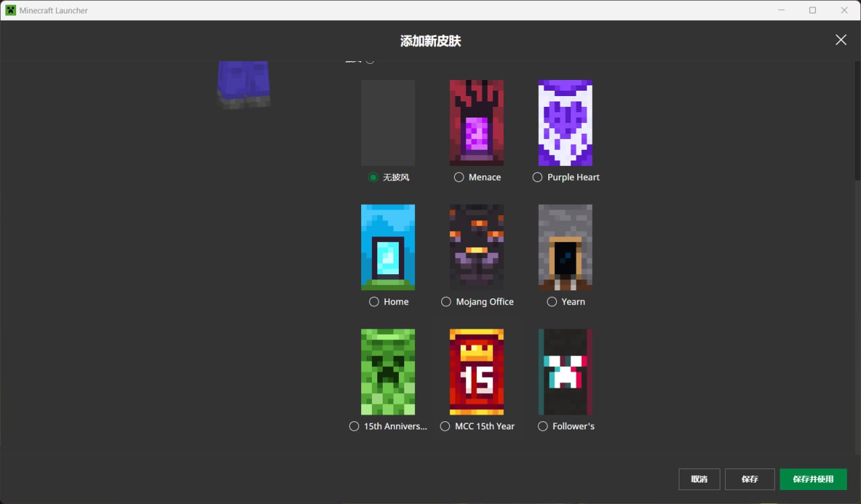Click the MCC 15th Year cape image

pyautogui.click(x=476, y=372)
